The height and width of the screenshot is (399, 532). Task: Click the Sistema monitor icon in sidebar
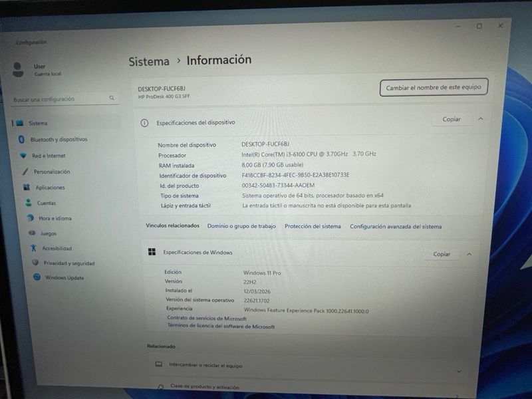pyautogui.click(x=20, y=123)
